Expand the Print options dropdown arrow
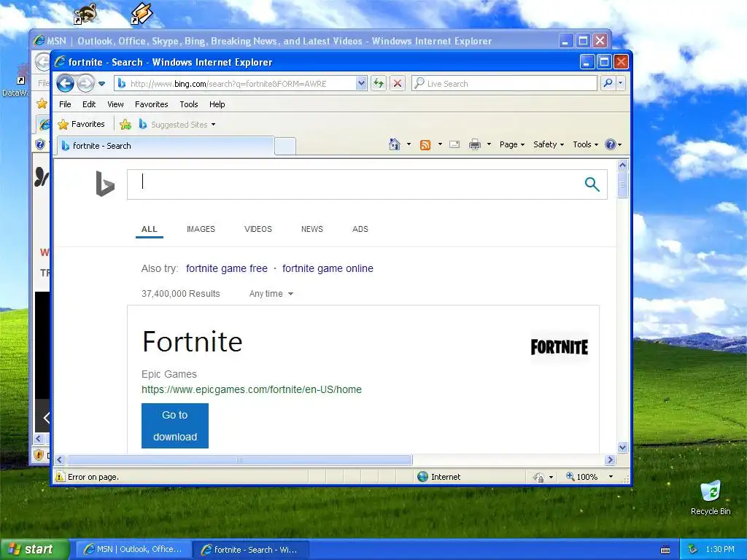Screen dimensions: 747x560 click(489, 144)
